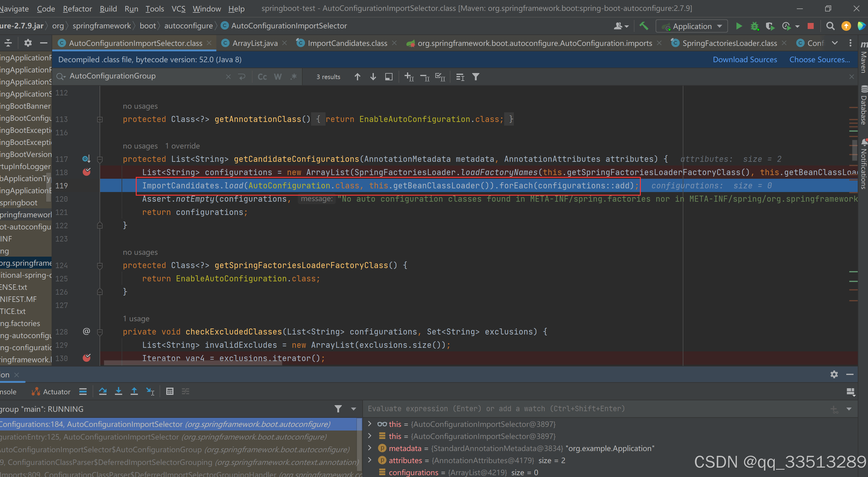The height and width of the screenshot is (477, 868).
Task: Stop the running application
Action: [811, 26]
